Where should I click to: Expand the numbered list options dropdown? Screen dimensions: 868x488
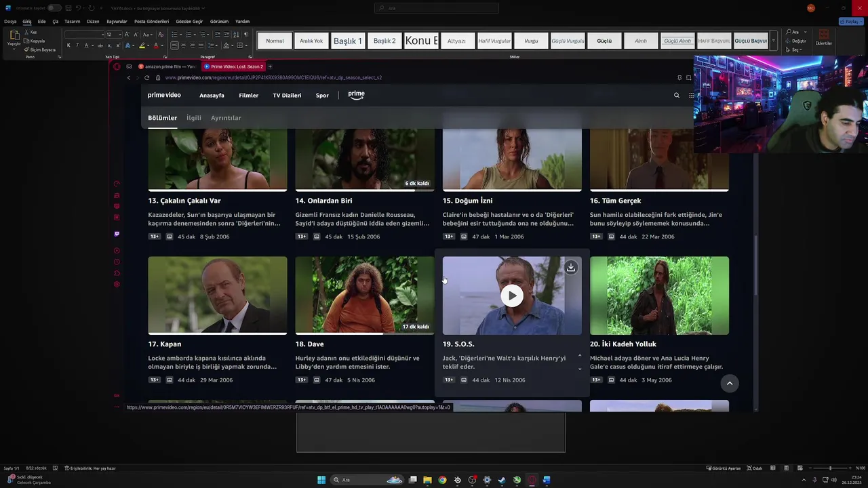(193, 35)
